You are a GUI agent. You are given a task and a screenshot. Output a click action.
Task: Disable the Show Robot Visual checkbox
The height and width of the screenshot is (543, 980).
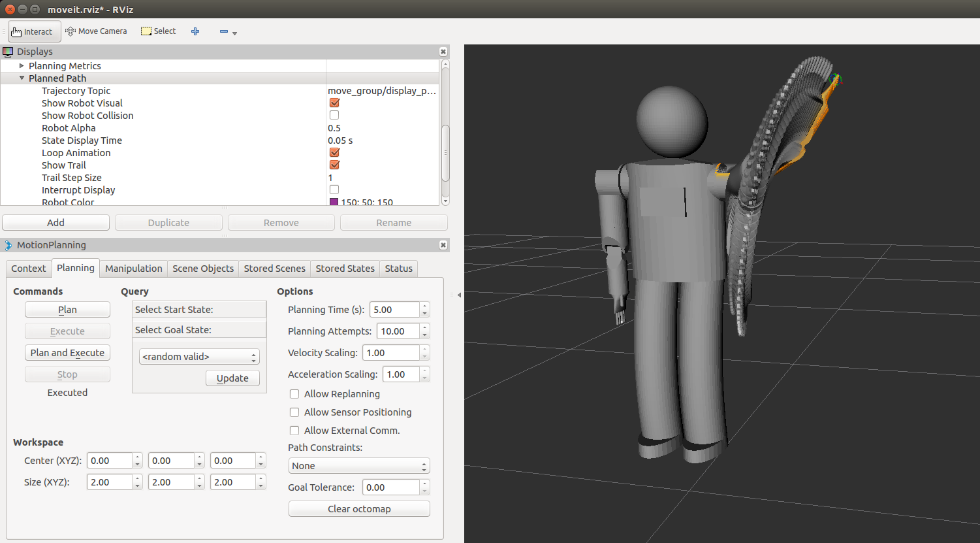point(334,103)
